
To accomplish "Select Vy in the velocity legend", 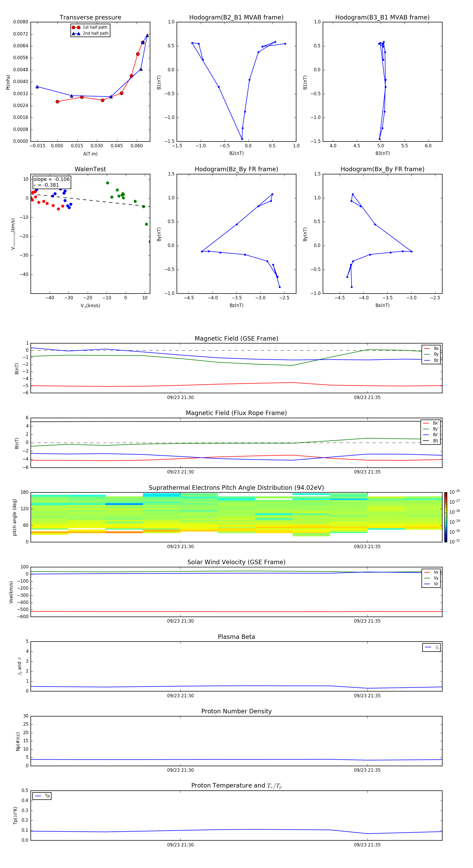I will click(x=431, y=578).
